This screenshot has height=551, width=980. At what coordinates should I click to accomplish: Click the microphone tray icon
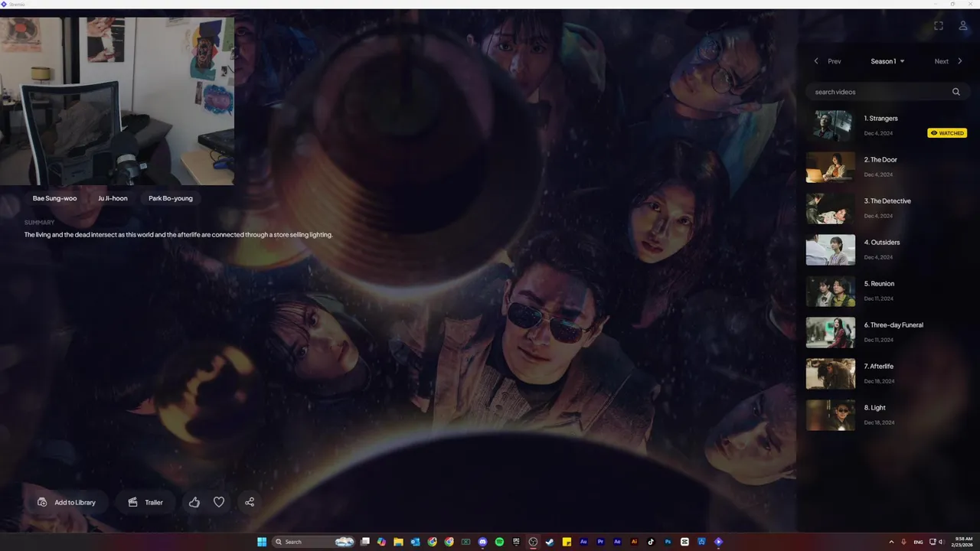[904, 542]
